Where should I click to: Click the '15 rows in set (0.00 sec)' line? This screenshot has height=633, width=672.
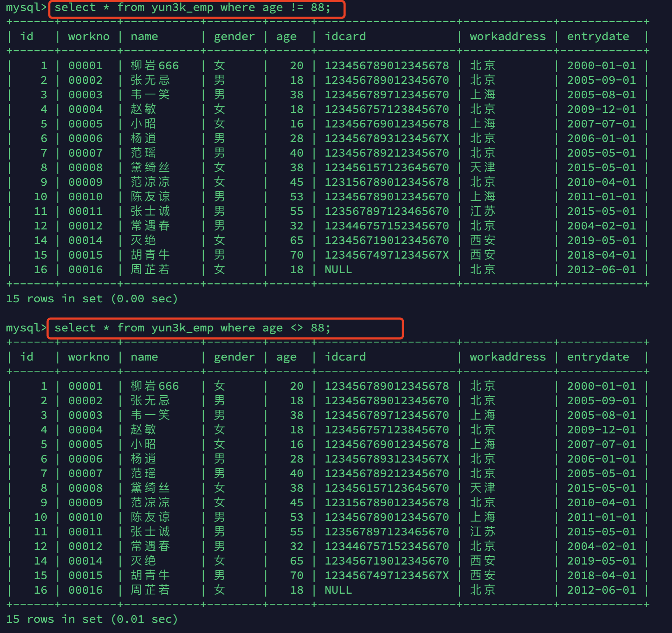coord(92,299)
